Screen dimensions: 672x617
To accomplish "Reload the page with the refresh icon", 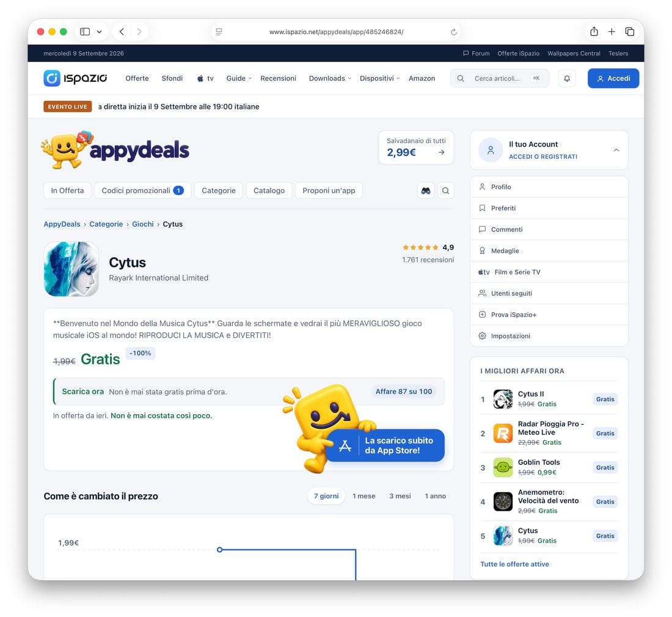I will point(454,32).
